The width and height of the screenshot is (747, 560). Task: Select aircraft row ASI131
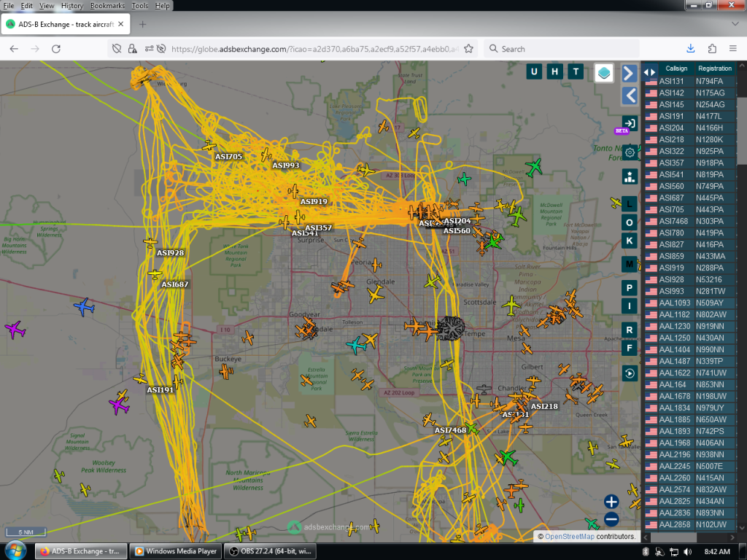pos(690,82)
